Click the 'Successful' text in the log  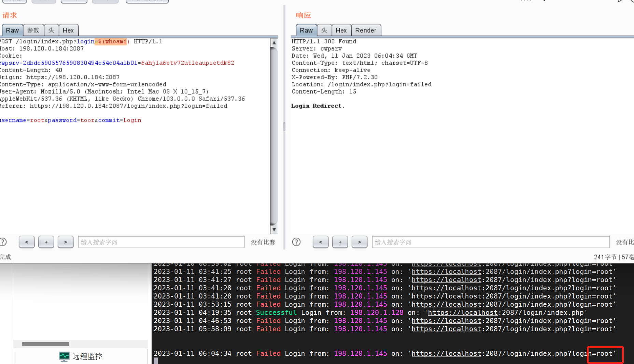coord(276,312)
